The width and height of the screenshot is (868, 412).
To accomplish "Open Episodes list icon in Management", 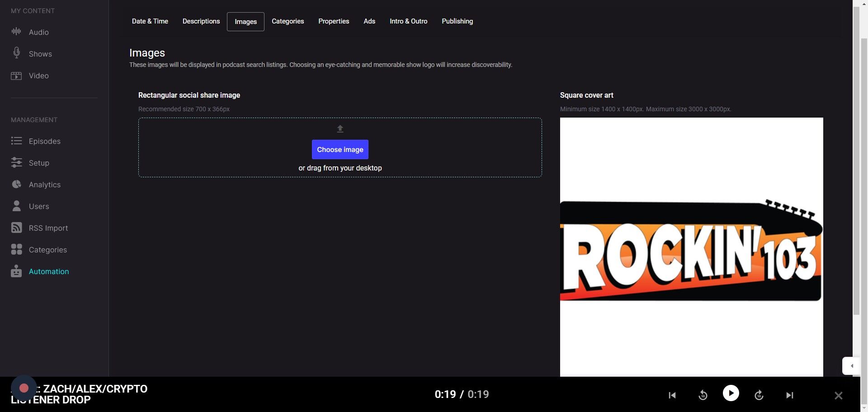I will pyautogui.click(x=16, y=141).
